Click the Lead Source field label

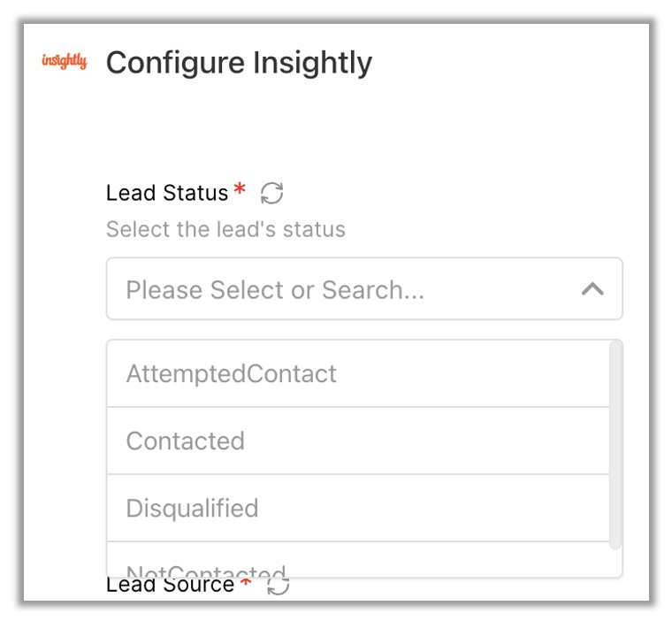tap(170, 586)
